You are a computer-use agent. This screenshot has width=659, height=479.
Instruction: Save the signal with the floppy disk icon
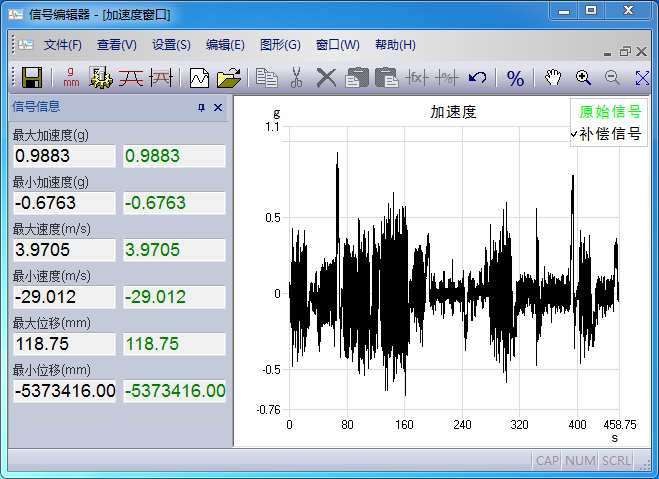[32, 78]
